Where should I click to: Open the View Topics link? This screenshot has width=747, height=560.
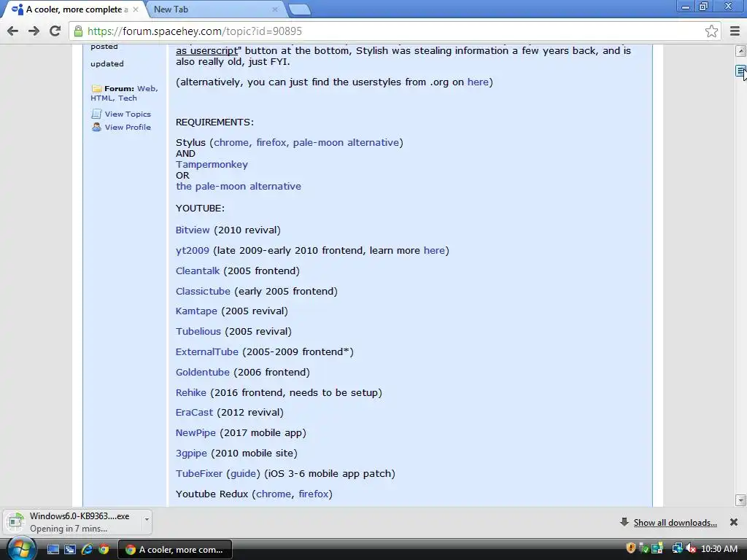[128, 114]
